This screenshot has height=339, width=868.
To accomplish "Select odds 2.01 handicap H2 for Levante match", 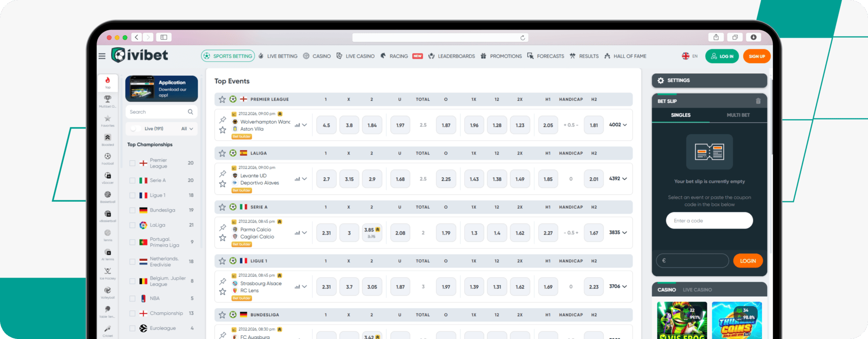I will click(594, 179).
